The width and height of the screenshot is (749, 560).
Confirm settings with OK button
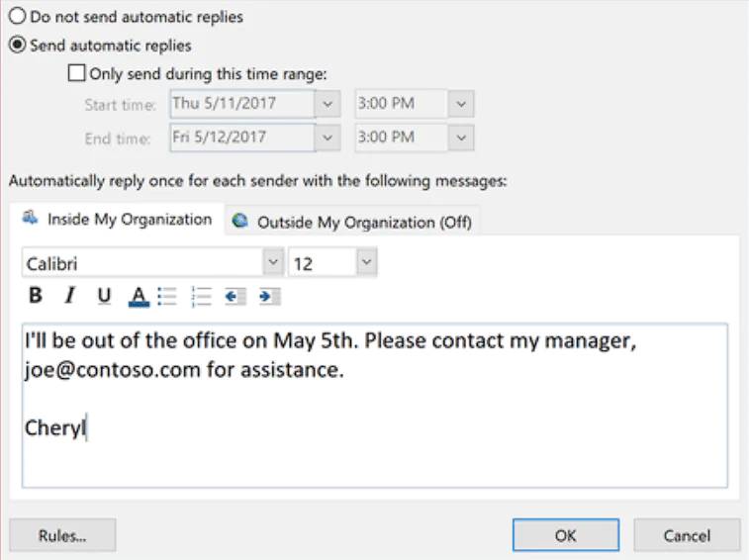[x=565, y=535]
